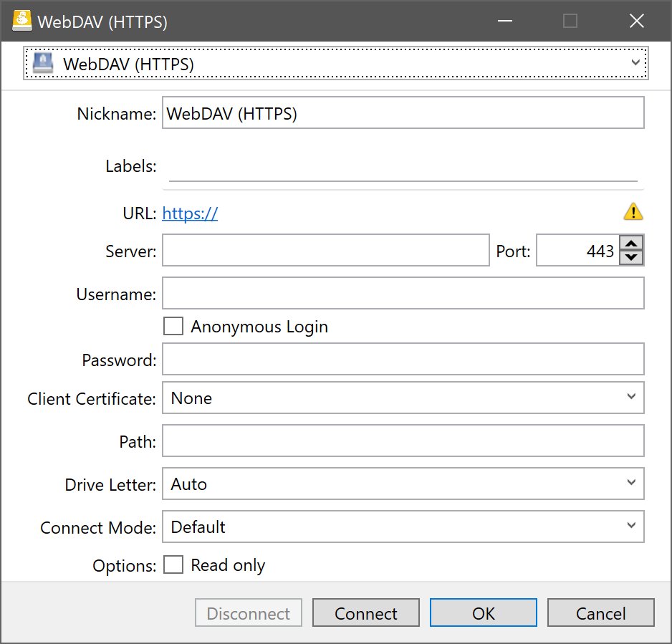Image resolution: width=672 pixels, height=644 pixels.
Task: Select the Password text box
Action: click(x=403, y=360)
